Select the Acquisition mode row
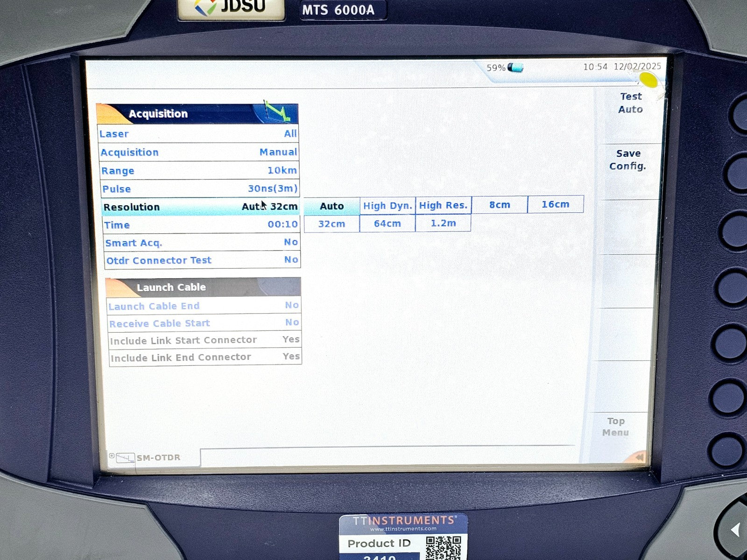The image size is (747, 560). (x=199, y=152)
